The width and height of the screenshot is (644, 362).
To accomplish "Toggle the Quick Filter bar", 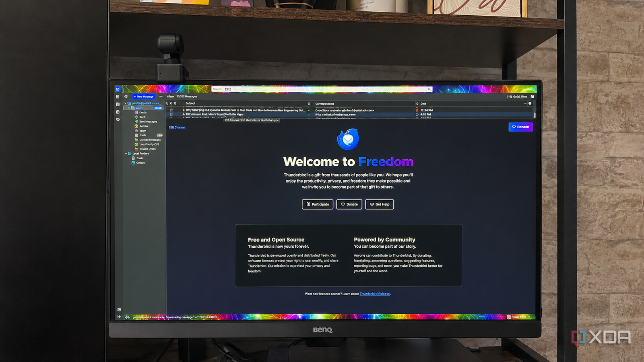I will click(x=518, y=97).
